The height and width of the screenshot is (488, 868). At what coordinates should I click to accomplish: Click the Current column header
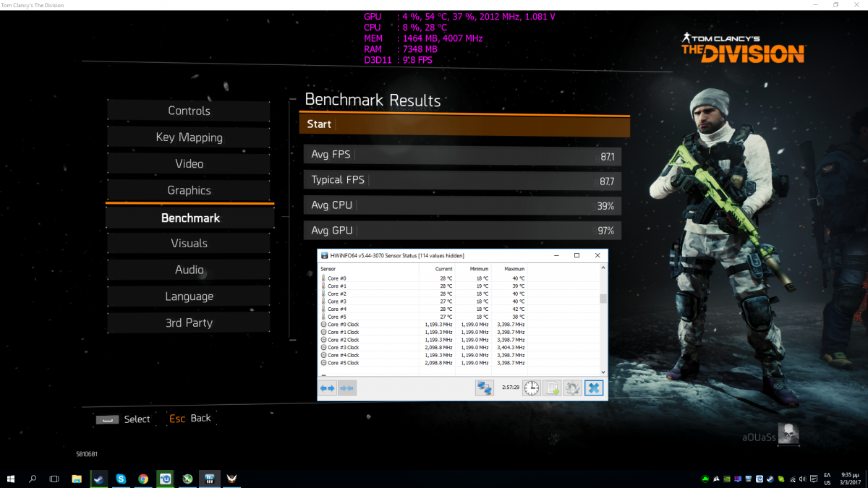tap(437, 269)
